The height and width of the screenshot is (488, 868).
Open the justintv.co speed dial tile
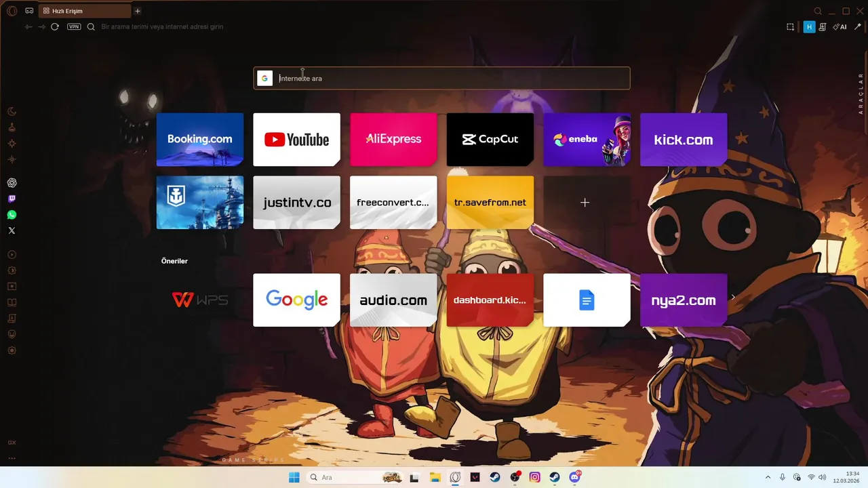(x=296, y=203)
